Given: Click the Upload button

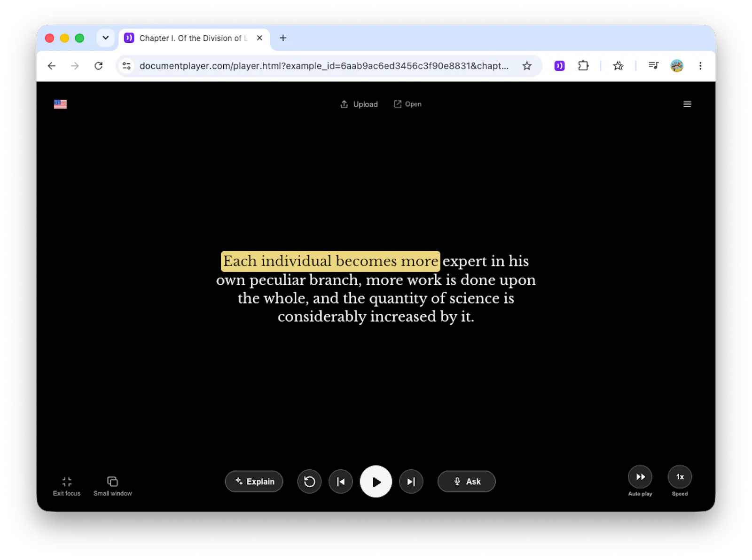Looking at the screenshot, I should point(359,104).
